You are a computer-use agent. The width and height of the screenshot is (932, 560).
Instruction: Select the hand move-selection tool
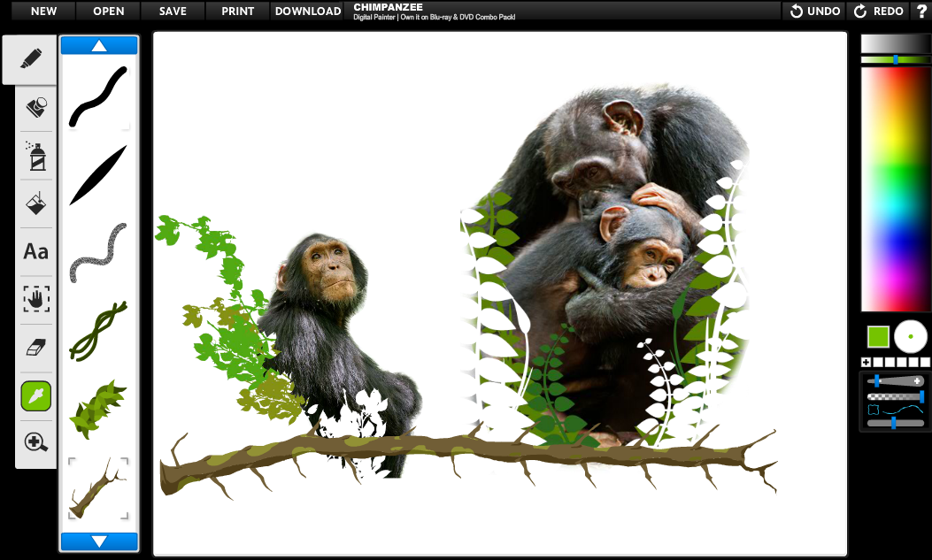tap(36, 299)
